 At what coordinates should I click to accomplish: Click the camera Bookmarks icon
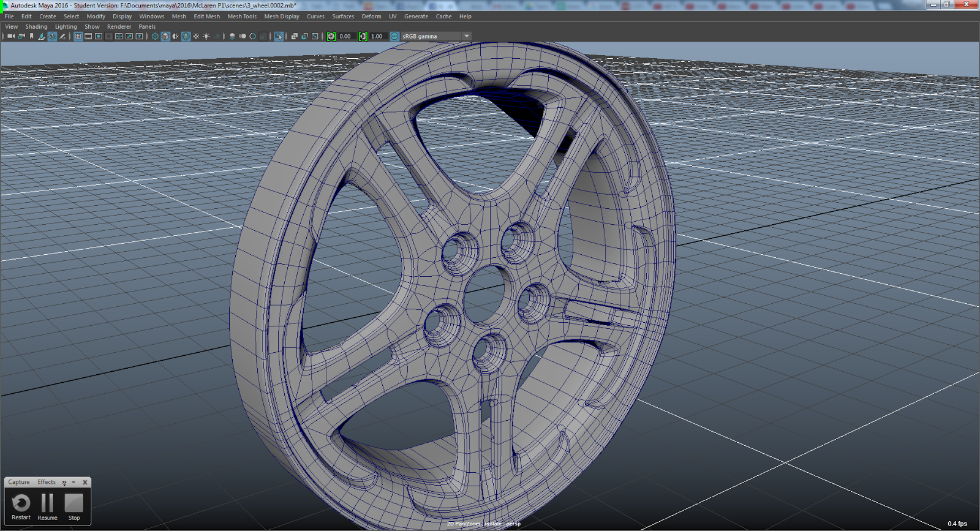coord(31,36)
